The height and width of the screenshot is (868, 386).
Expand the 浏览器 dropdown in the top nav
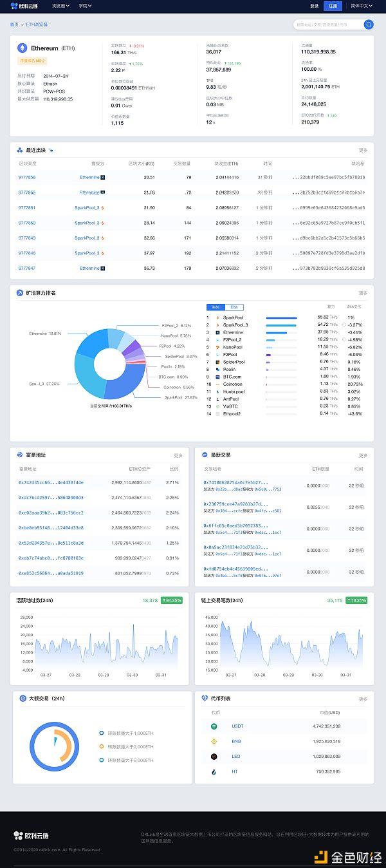(62, 6)
